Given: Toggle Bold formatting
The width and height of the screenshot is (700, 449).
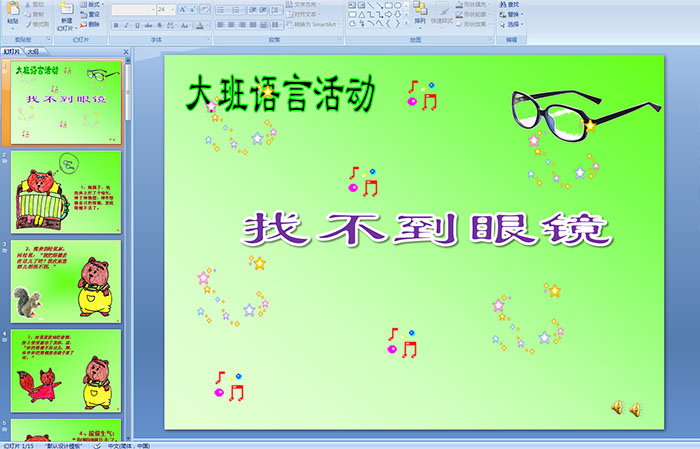Looking at the screenshot, I should (116, 25).
